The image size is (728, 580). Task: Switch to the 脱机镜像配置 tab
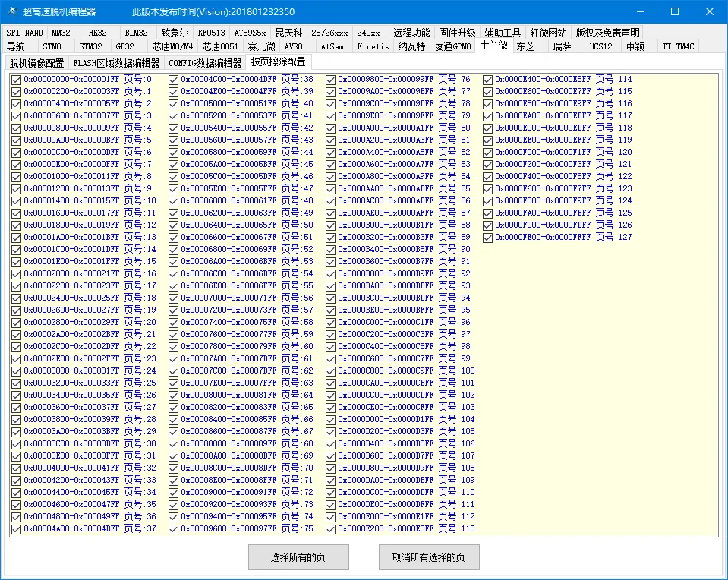coord(36,63)
